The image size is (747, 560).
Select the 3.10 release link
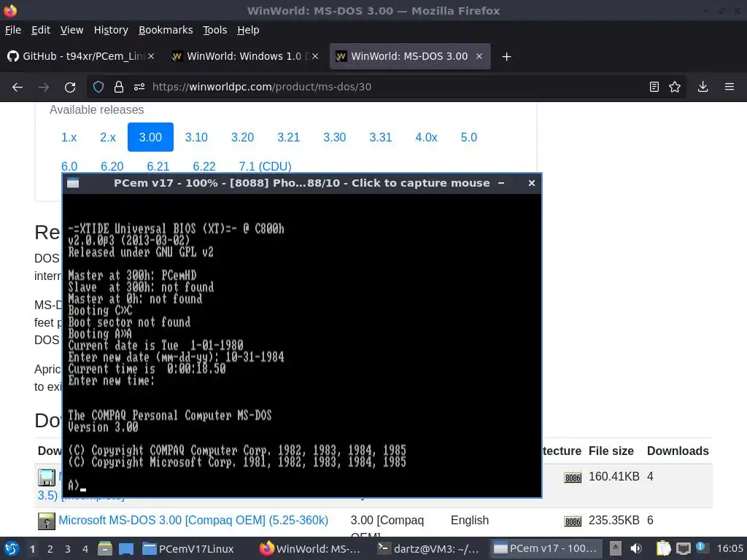(x=196, y=137)
